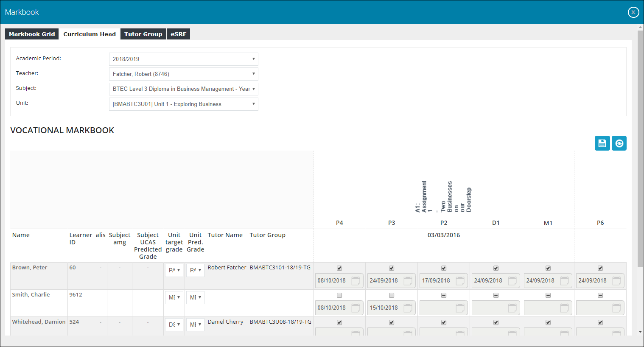The image size is (644, 347).
Task: Toggle D1 checkbox for Smith, Charlie
Action: [496, 295]
